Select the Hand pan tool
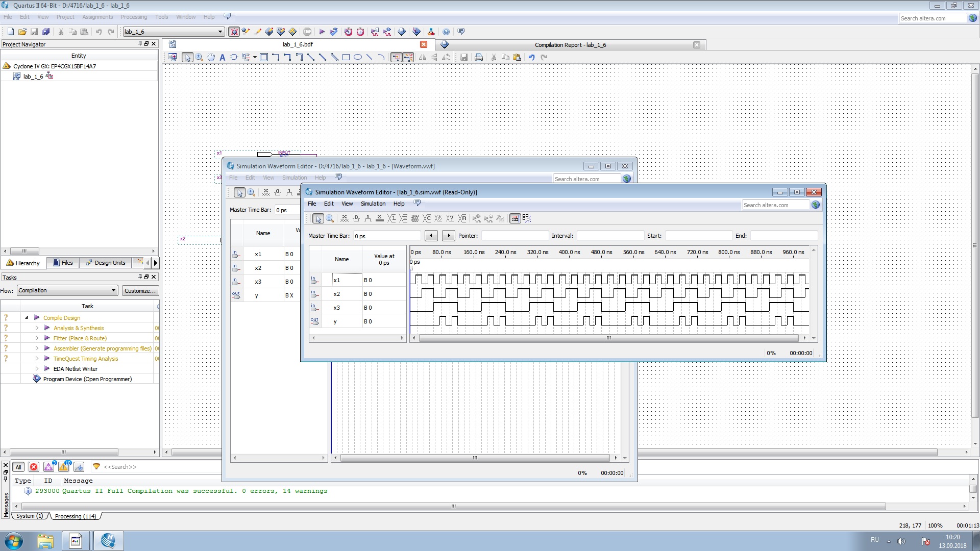 pos(211,57)
